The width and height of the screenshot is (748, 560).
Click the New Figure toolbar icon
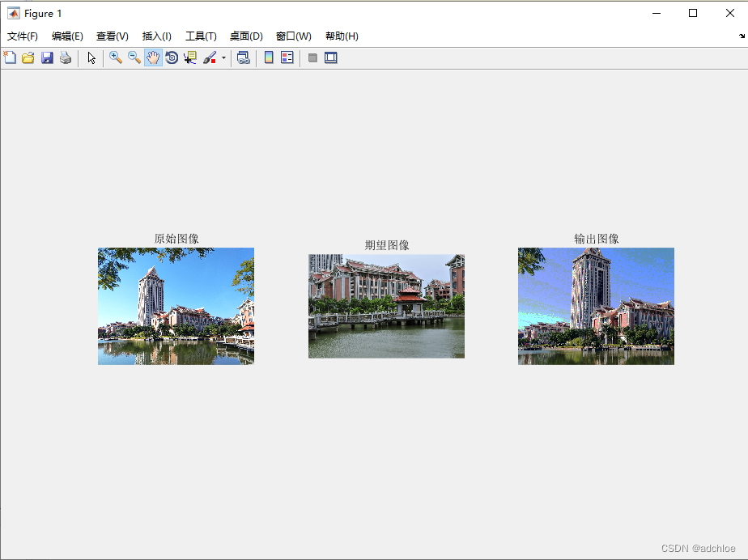pyautogui.click(x=10, y=57)
